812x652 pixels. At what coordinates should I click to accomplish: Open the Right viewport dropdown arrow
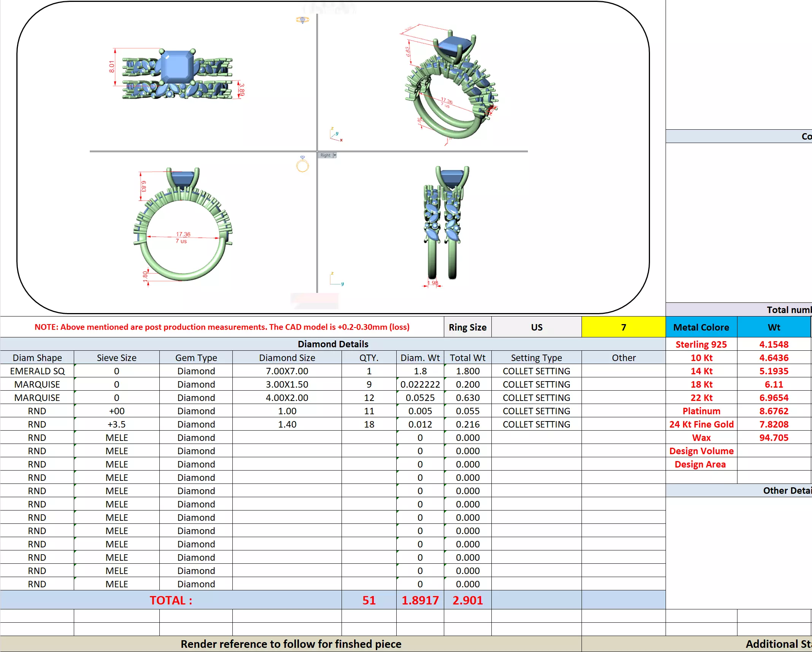pyautogui.click(x=335, y=155)
